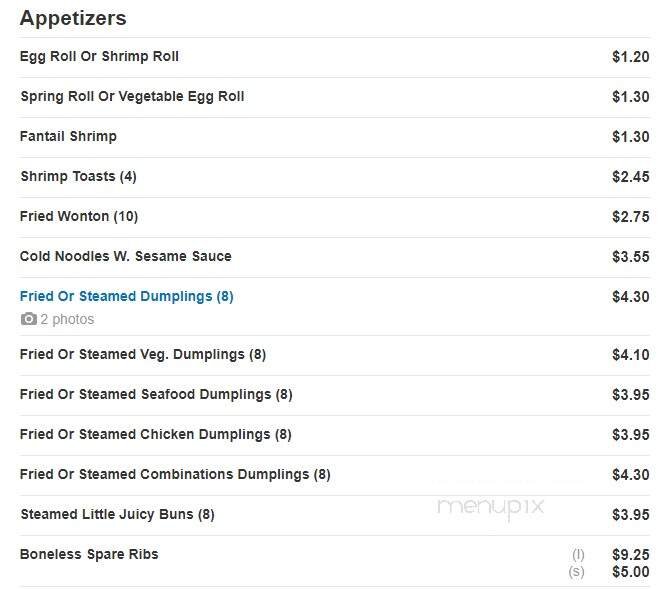Open the 2 photos link
Image resolution: width=670 pixels, height=589 pixels.
point(66,319)
